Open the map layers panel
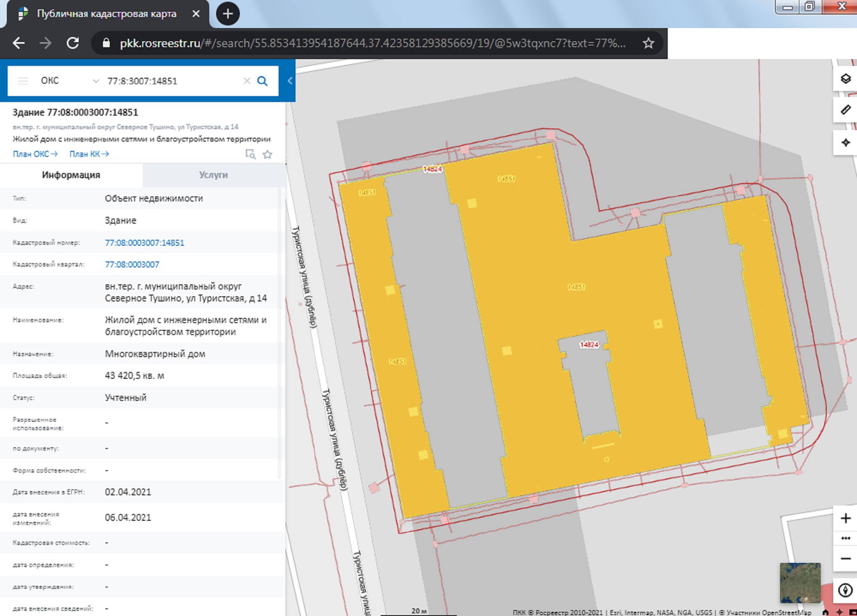857x616 pixels. (x=845, y=79)
